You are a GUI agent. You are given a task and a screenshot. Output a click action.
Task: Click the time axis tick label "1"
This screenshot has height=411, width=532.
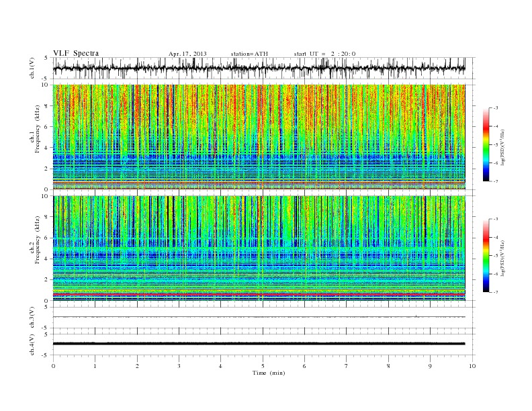pyautogui.click(x=95, y=366)
